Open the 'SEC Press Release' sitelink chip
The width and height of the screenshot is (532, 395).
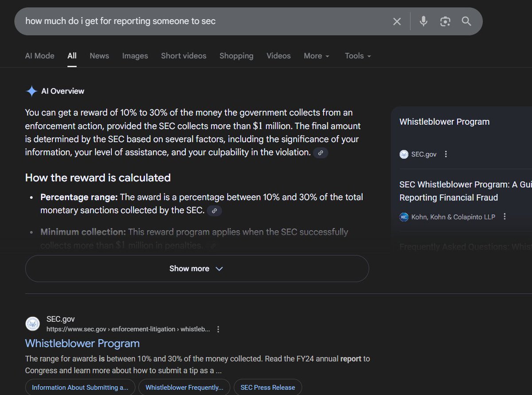[268, 387]
